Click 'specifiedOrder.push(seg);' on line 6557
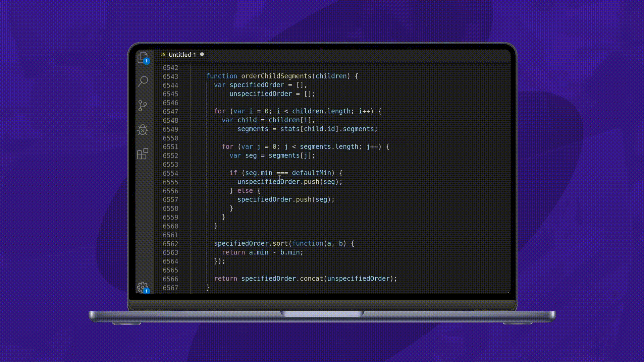Screen dimensions: 644x362 tap(286, 199)
